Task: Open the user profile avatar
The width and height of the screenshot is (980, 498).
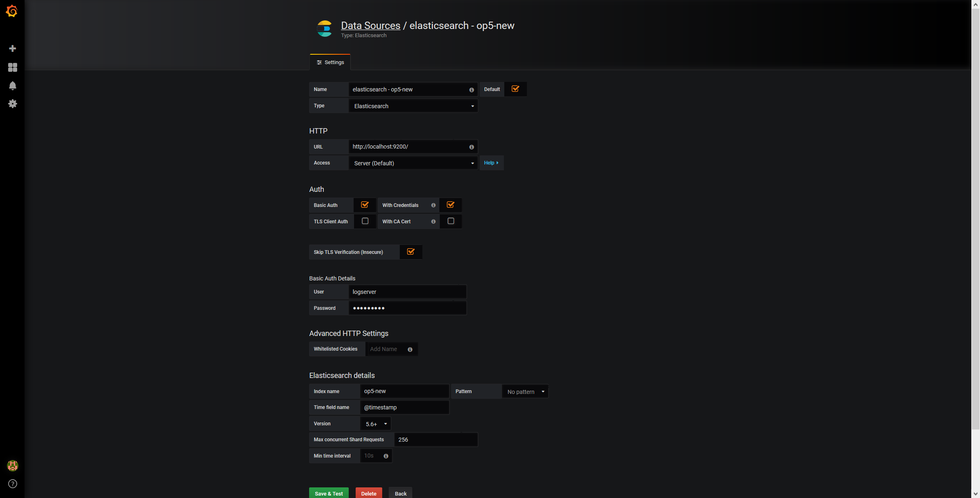Action: click(x=13, y=466)
